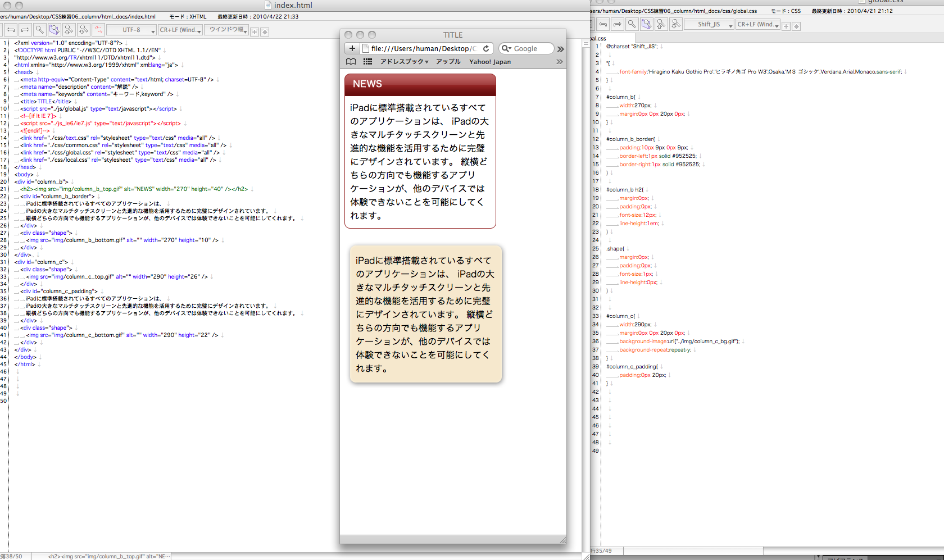Click the NEWS header in web page
This screenshot has height=560, width=944.
tap(420, 84)
